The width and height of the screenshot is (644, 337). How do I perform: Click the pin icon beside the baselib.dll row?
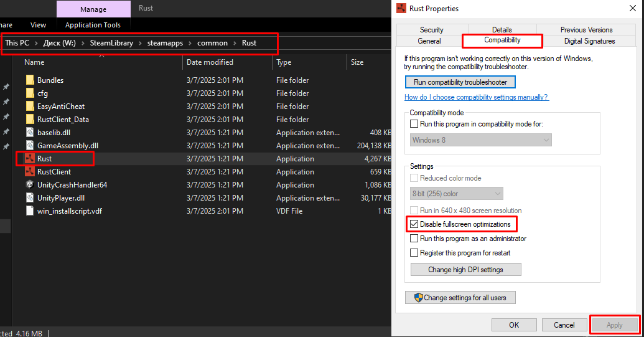click(6, 131)
